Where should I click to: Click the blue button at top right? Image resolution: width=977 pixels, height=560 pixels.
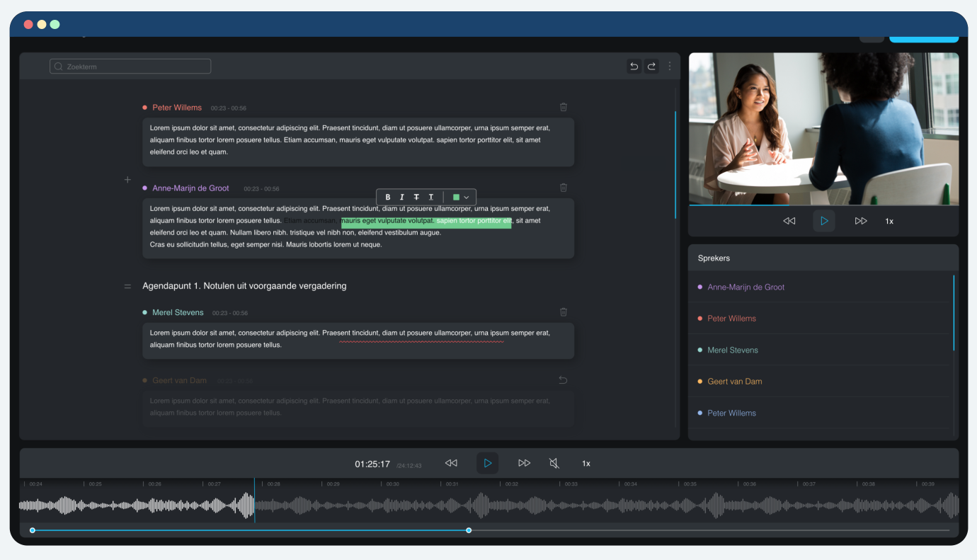924,39
